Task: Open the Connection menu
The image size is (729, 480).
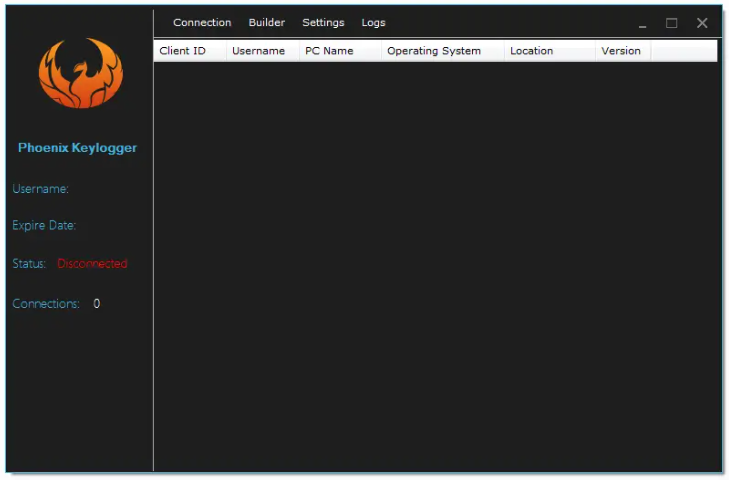Action: point(202,23)
